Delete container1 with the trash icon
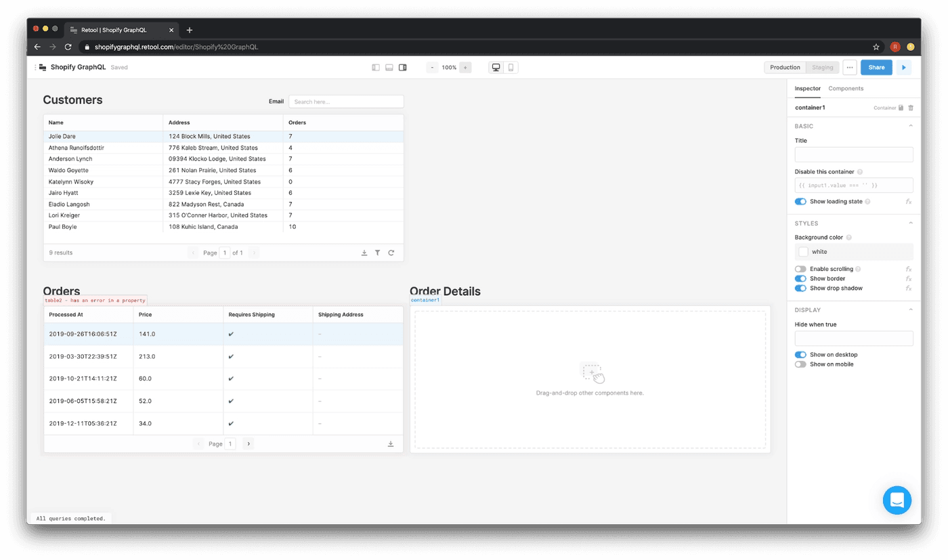948x560 pixels. click(x=911, y=108)
